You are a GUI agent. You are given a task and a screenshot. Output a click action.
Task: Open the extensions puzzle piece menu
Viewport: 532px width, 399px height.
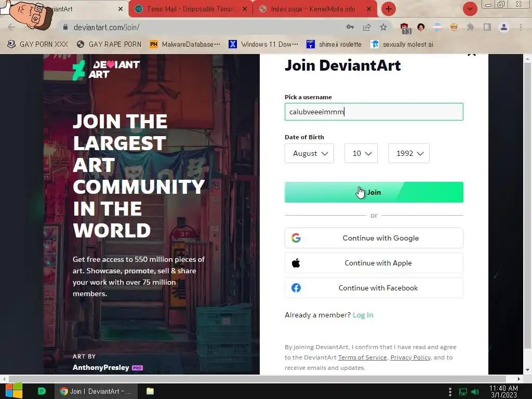pyautogui.click(x=471, y=27)
